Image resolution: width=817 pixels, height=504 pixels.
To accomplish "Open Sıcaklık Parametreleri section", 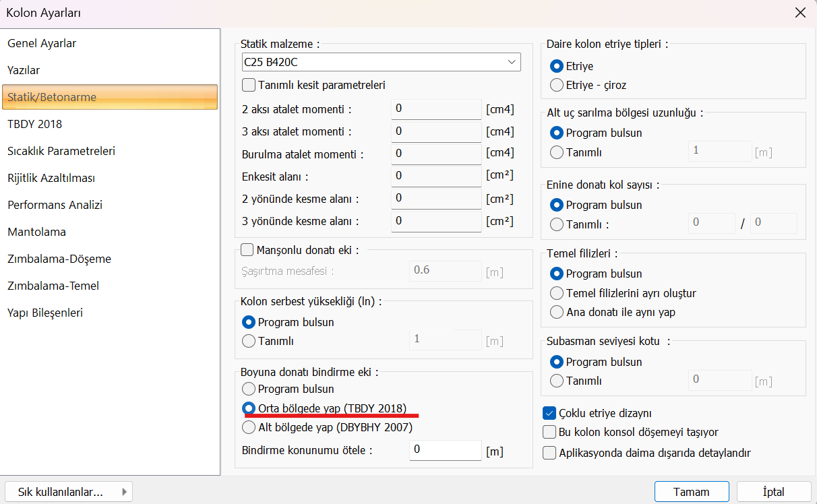I will click(x=110, y=151).
